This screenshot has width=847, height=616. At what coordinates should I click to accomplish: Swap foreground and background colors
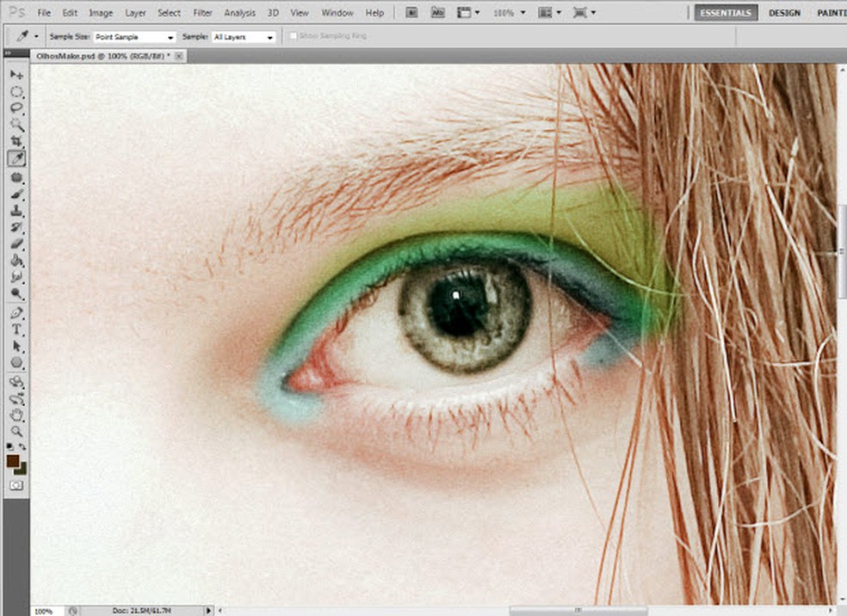click(x=22, y=447)
